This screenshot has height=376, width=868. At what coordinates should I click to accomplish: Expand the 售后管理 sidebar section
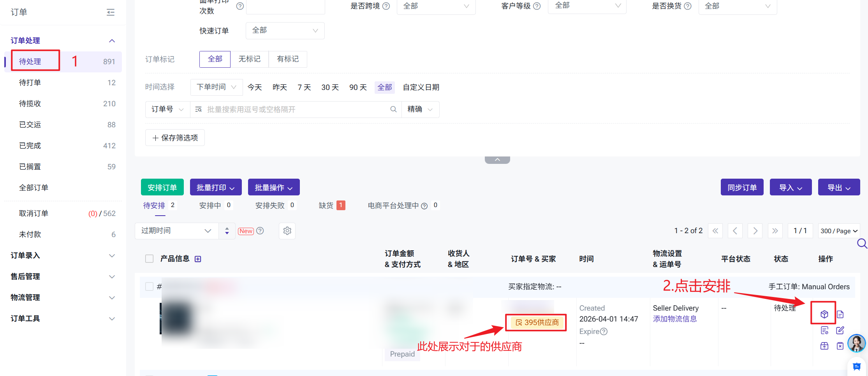point(62,276)
